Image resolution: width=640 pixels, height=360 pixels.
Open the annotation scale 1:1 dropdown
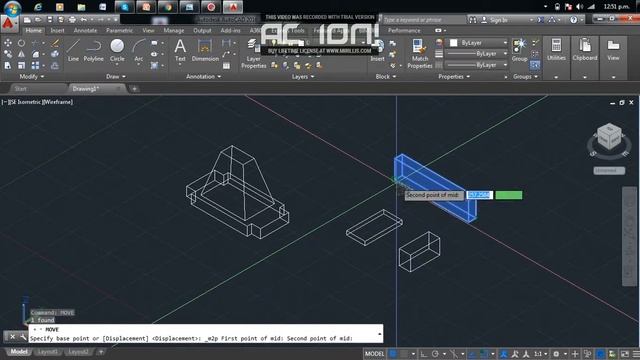541,354
